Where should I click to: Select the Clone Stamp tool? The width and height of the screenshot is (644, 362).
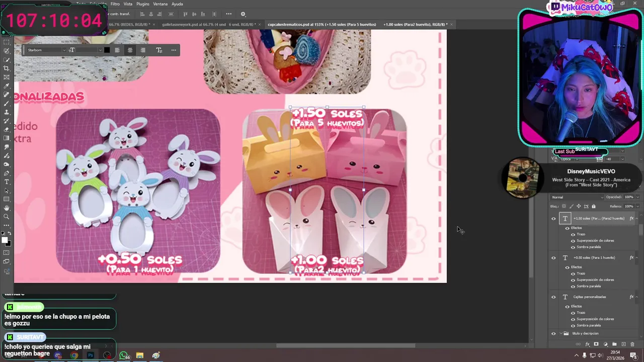pos(7,112)
